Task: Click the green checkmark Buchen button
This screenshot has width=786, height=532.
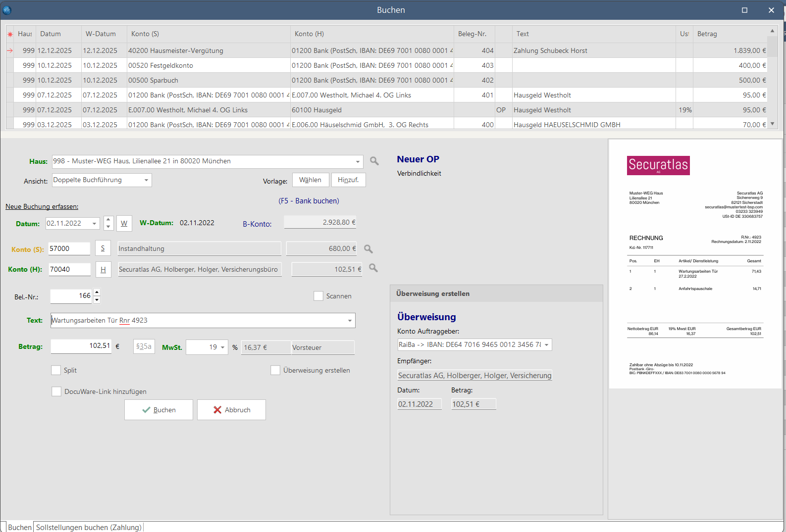Action: pos(158,410)
